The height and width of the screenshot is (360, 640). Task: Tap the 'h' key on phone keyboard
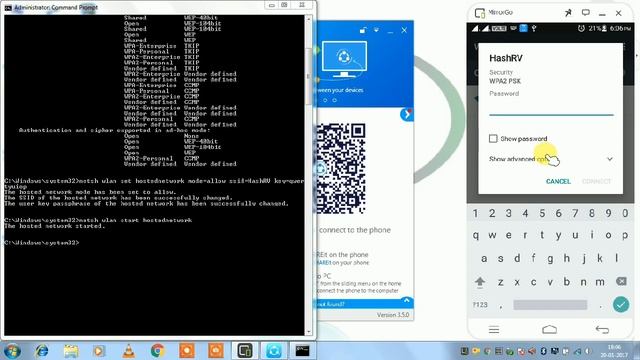click(x=567, y=258)
